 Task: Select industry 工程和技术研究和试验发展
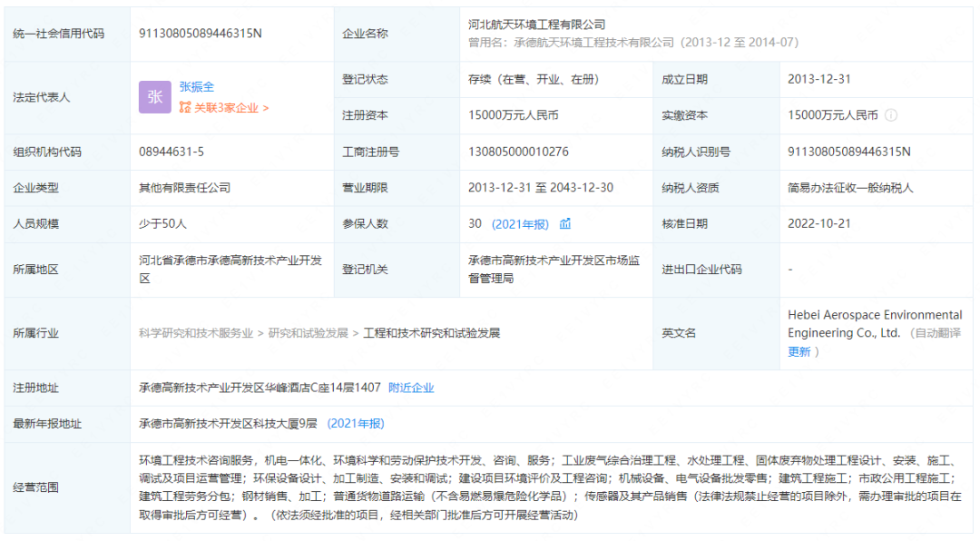432,333
